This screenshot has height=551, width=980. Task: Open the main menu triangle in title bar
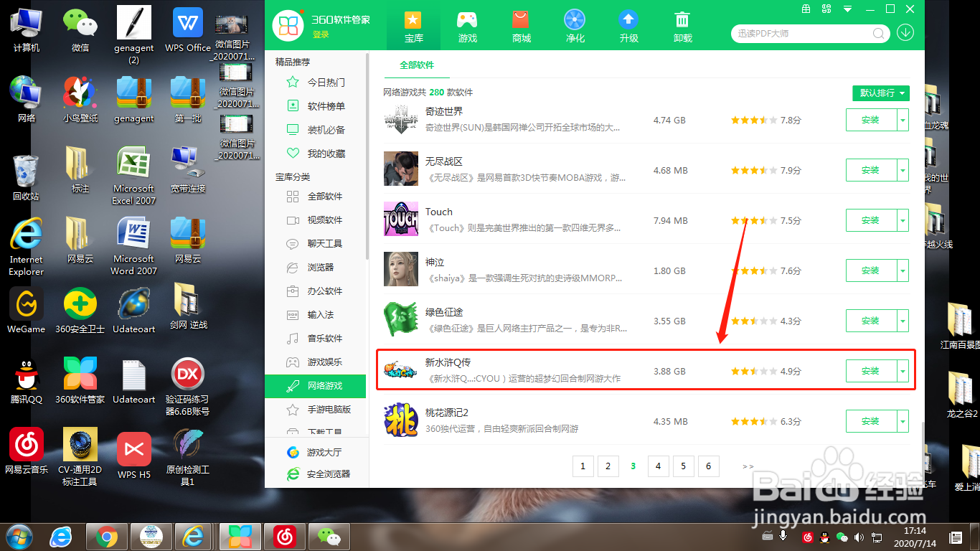[x=848, y=9]
